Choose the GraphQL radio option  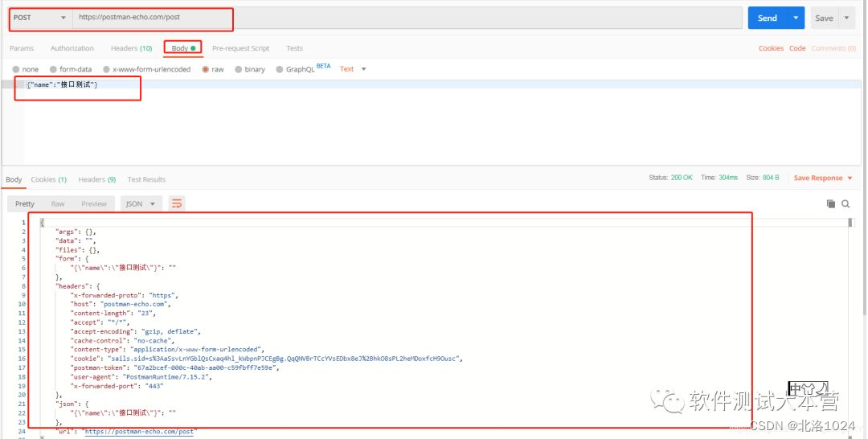click(280, 69)
